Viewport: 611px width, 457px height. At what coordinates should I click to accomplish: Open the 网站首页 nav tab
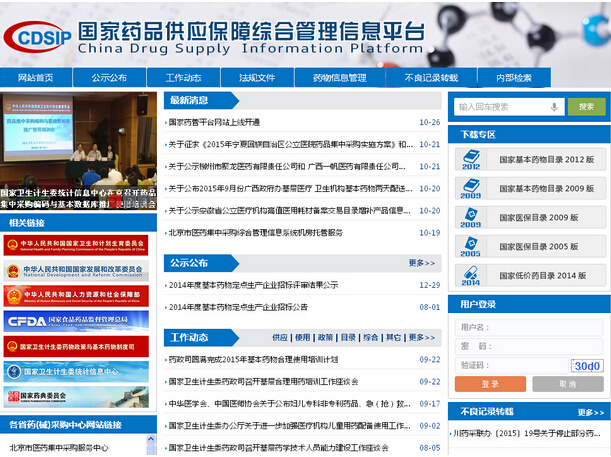(36, 78)
